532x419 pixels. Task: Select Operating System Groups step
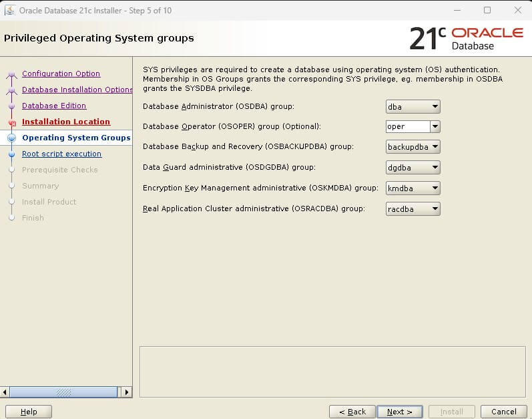point(76,138)
